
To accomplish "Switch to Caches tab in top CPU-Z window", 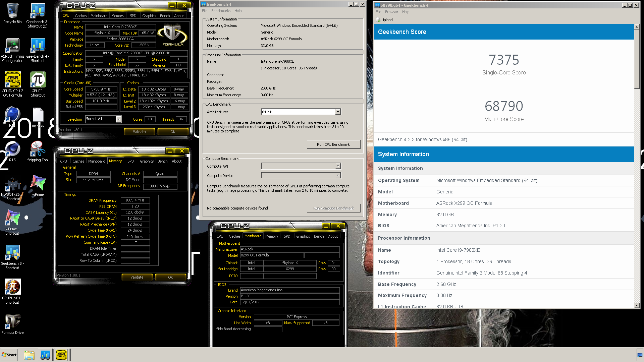I will tap(80, 16).
